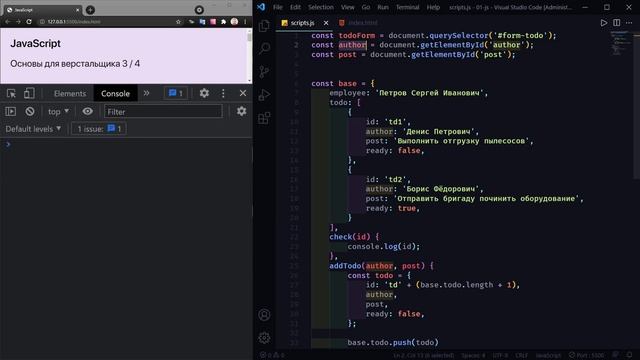Image resolution: width=640 pixels, height=360 pixels.
Task: Bookmark this page with the star
Action: 178,22
